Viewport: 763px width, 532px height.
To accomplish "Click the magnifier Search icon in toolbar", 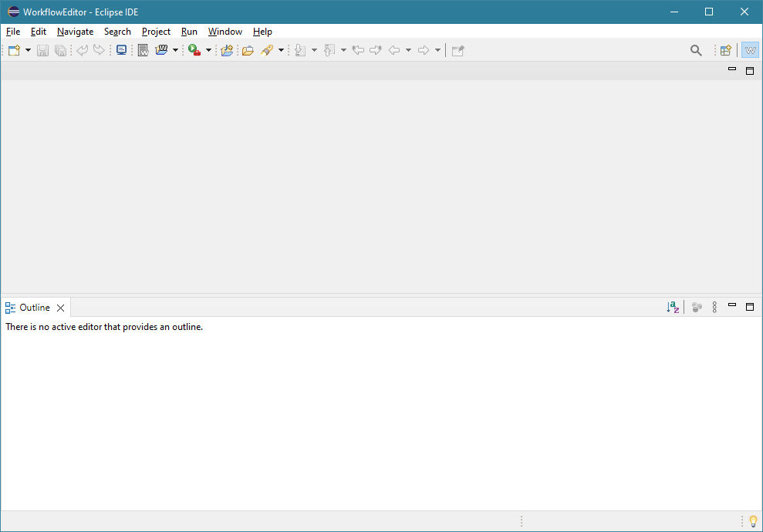I will click(696, 50).
